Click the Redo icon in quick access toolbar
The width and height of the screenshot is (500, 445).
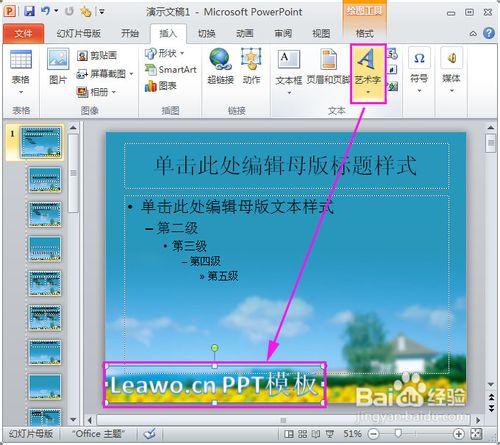click(69, 11)
